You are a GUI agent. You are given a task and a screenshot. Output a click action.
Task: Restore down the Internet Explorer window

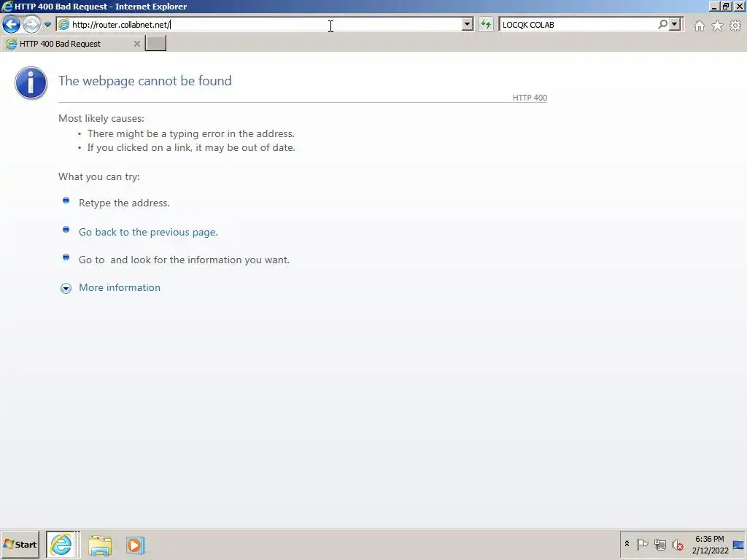pyautogui.click(x=726, y=6)
